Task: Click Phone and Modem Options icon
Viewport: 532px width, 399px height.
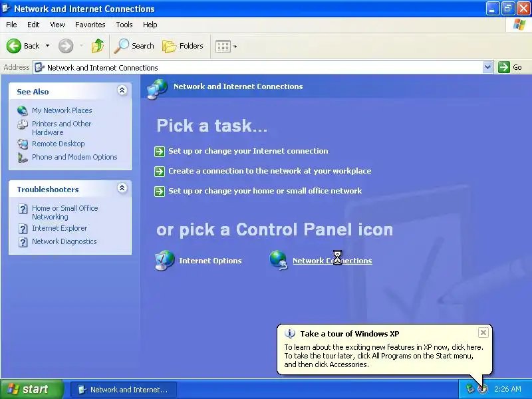Action: pyautogui.click(x=23, y=158)
